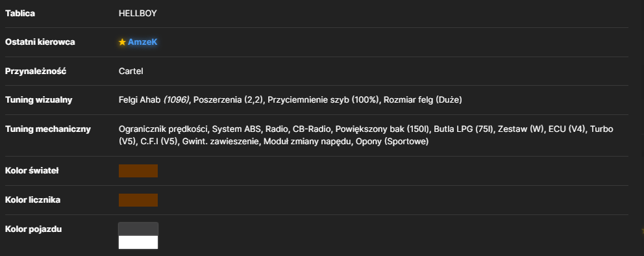
Task: Click the Przyciemnienie szyb (100%) text
Action: point(323,100)
